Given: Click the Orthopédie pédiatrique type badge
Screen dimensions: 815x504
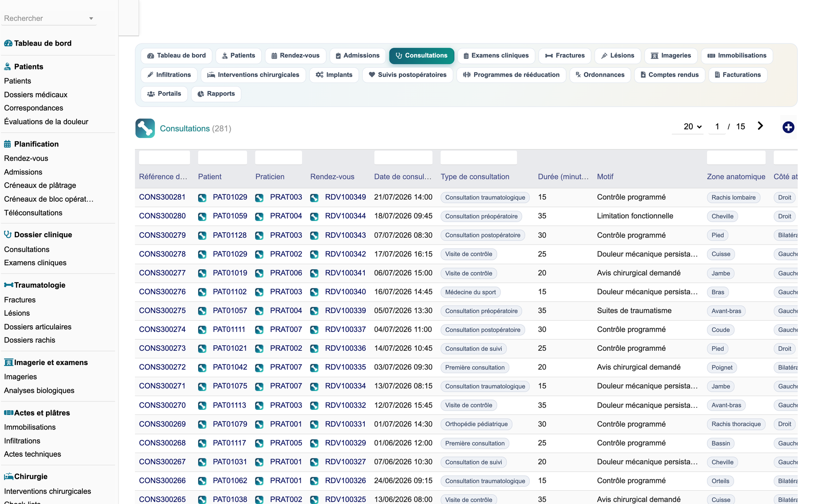Looking at the screenshot, I should (x=476, y=424).
